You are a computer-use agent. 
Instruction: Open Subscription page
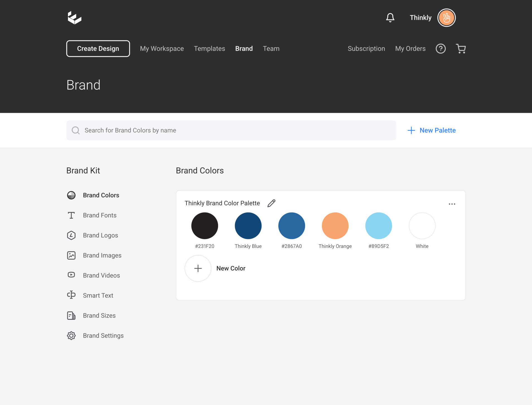coord(366,49)
